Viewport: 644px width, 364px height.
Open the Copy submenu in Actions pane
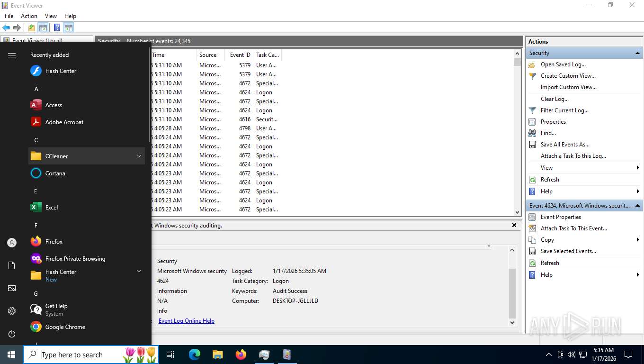click(x=584, y=240)
